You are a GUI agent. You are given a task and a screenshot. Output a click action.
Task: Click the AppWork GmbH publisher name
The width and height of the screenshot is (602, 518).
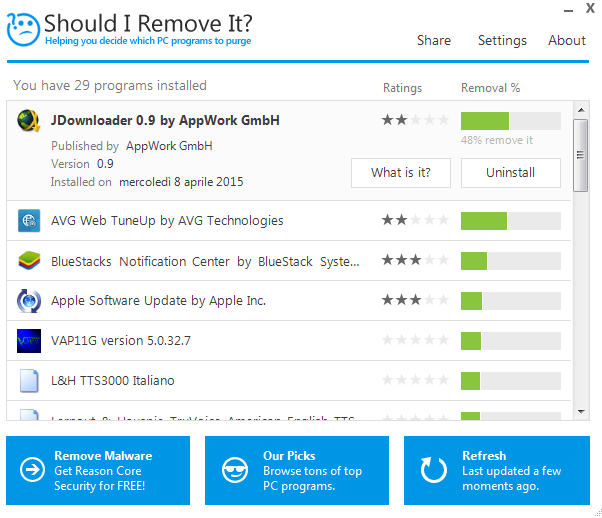point(169,146)
